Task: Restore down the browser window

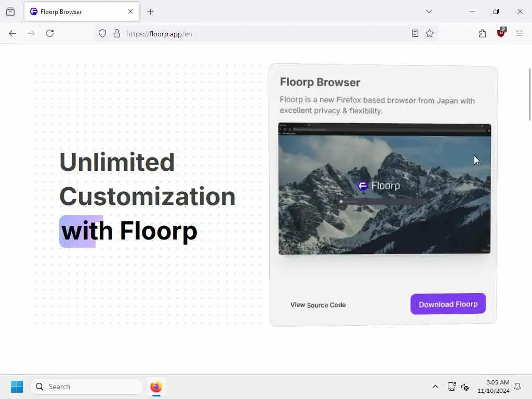Action: (x=496, y=11)
